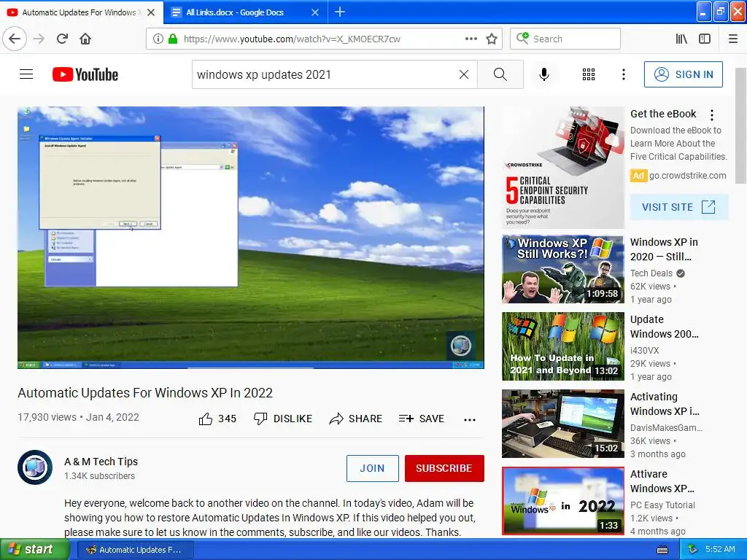747x560 pixels.
Task: Open a new browser tab
Action: (x=340, y=12)
